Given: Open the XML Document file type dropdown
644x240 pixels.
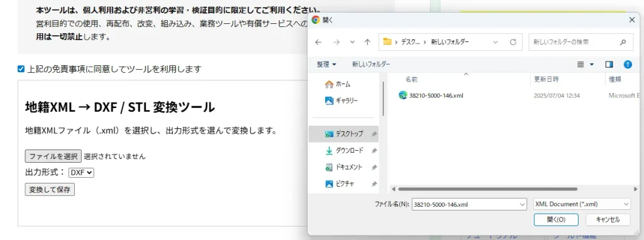Looking at the screenshot, I should tap(581, 204).
